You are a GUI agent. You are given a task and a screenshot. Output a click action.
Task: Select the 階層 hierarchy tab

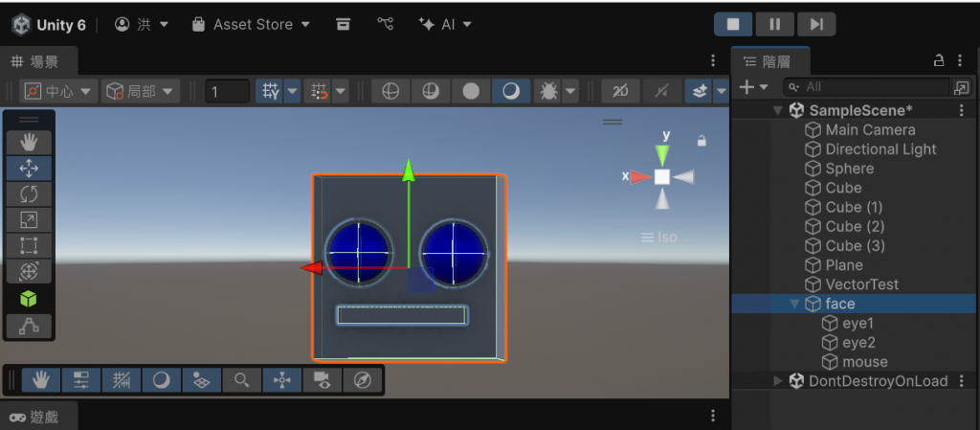(x=770, y=61)
